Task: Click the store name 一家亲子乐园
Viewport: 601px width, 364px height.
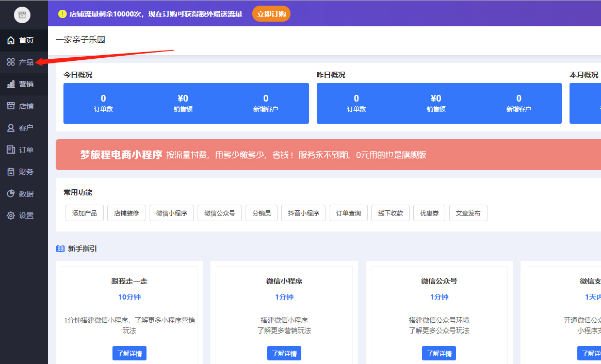Action: pyautogui.click(x=80, y=40)
